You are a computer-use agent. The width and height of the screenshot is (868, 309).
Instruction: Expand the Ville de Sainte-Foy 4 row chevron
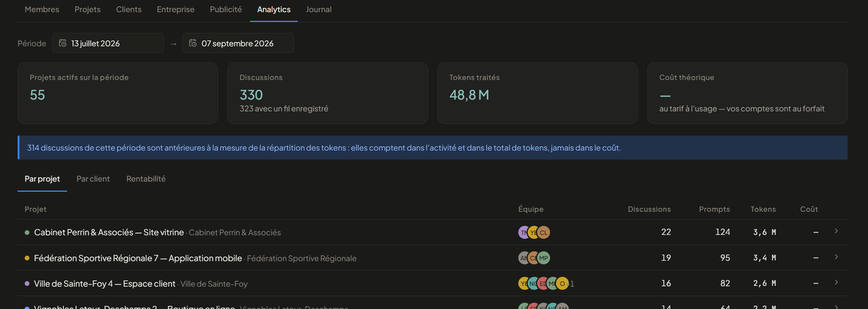click(x=837, y=282)
